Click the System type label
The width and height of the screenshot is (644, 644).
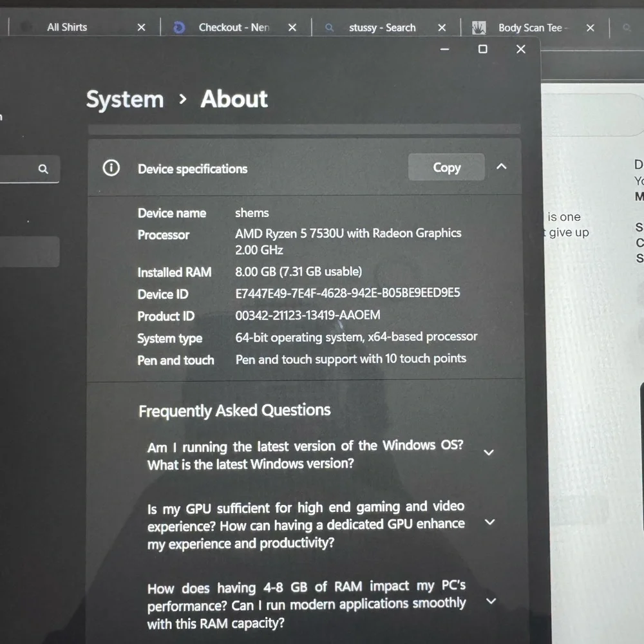click(169, 339)
